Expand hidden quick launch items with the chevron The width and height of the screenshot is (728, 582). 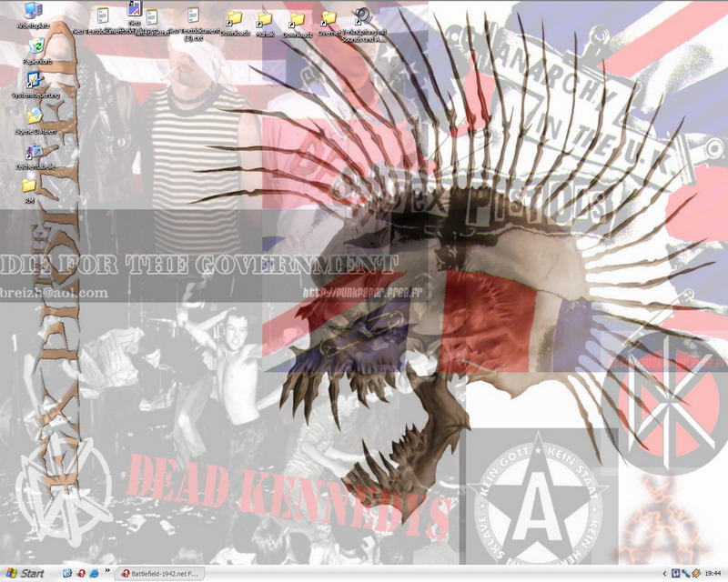pos(107,570)
